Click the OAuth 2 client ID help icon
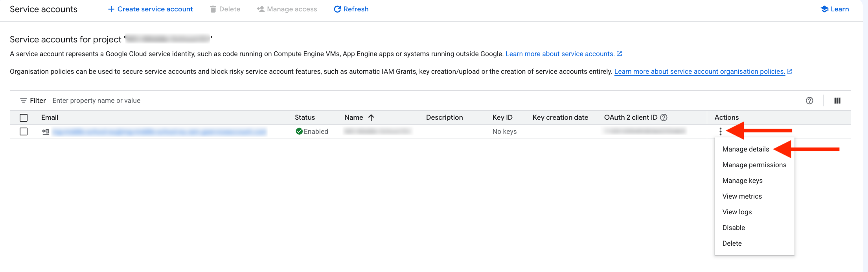868x272 pixels. click(664, 117)
